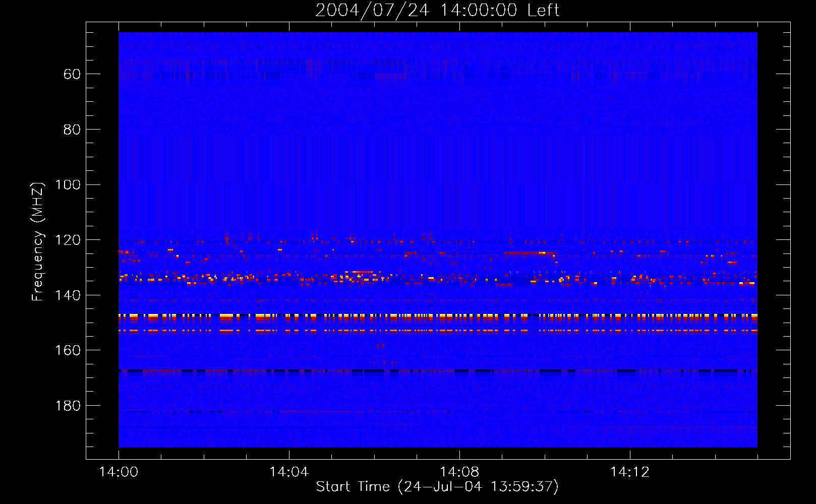Click the dark band near 167 MHz
This screenshot has height=504, width=816.
tap(438, 371)
